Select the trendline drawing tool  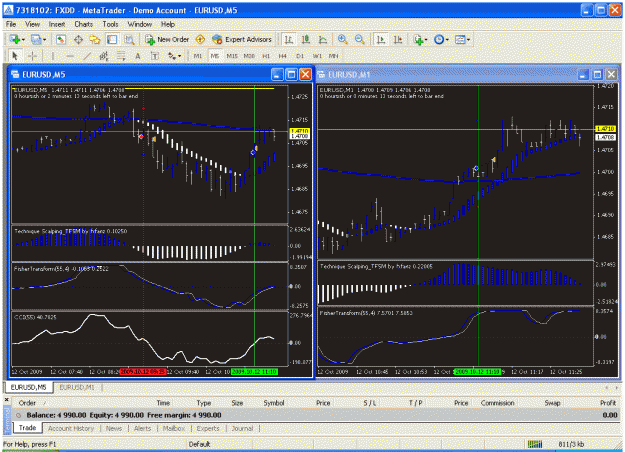point(87,56)
